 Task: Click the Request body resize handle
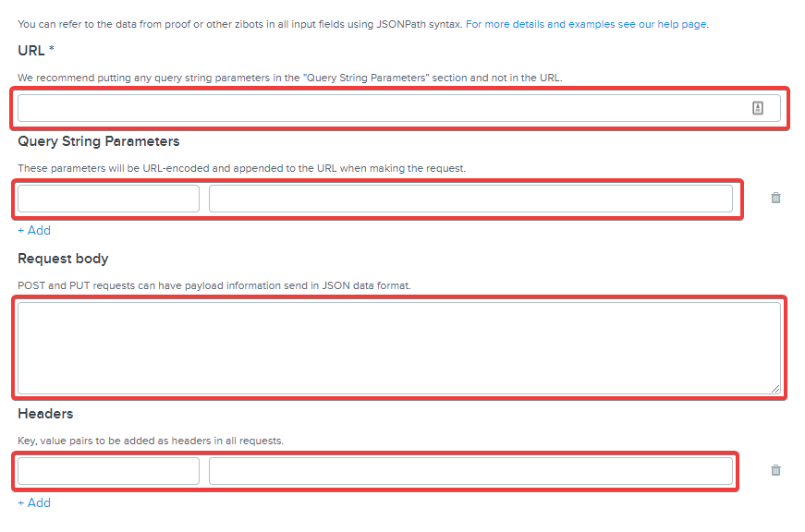tap(775, 389)
